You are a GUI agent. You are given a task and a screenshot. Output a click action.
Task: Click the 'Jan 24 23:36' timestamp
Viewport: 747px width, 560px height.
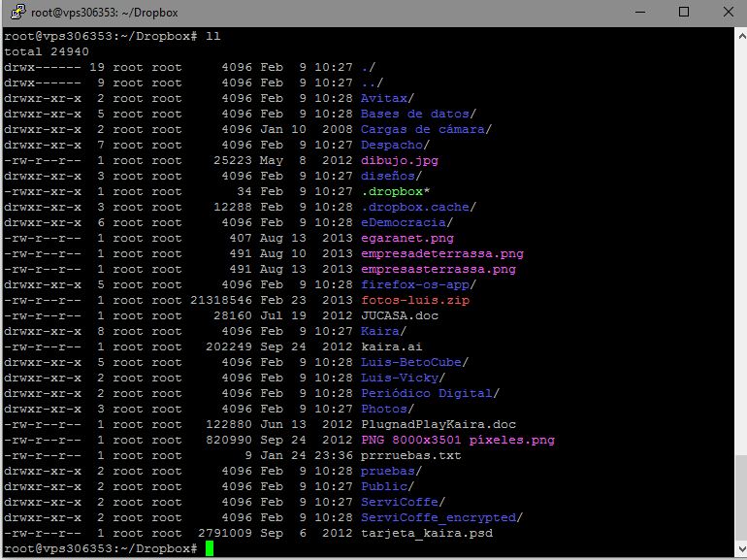tap(307, 455)
